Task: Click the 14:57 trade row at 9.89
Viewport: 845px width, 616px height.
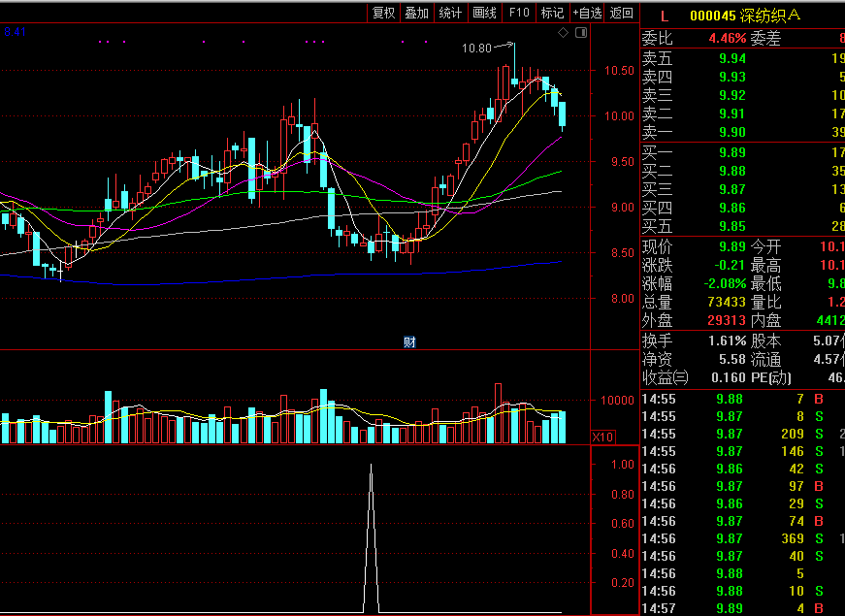Action: click(x=742, y=608)
